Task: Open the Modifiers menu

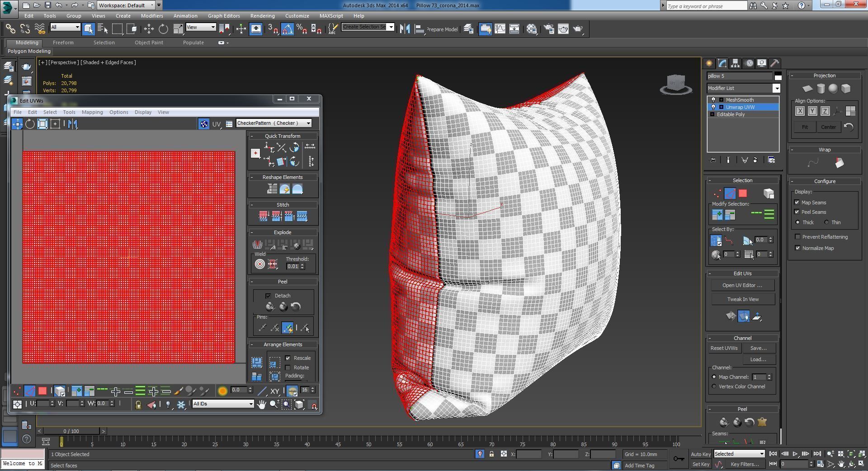Action: tap(151, 16)
